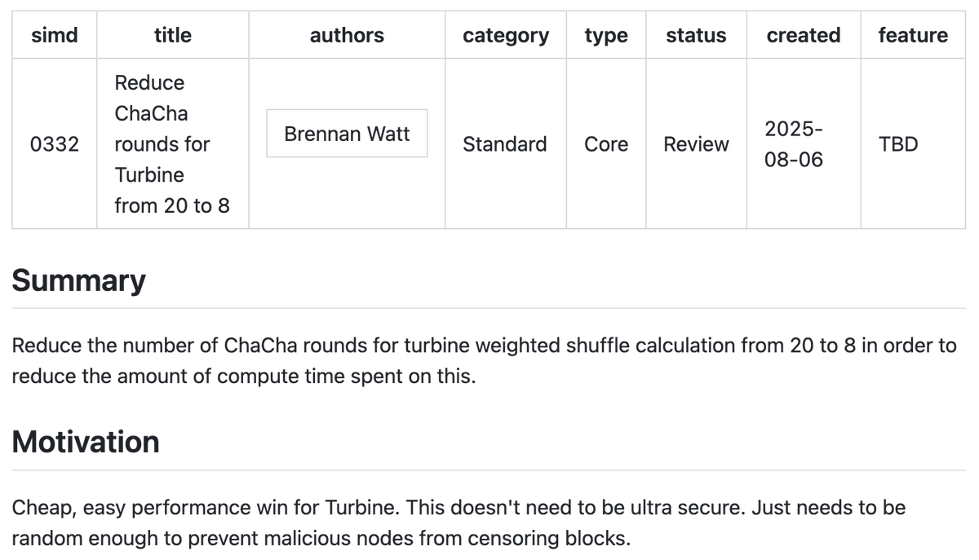Click the created column header
This screenshot has width=979, height=560.
pyautogui.click(x=803, y=35)
